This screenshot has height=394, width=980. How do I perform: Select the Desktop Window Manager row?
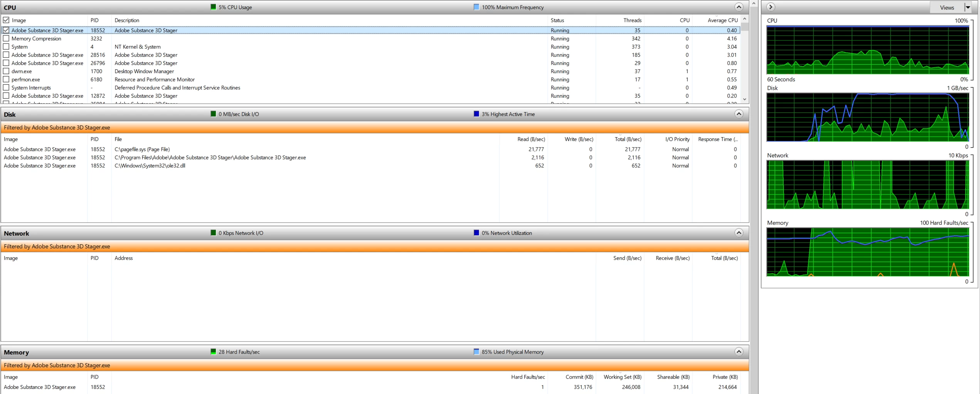point(371,71)
